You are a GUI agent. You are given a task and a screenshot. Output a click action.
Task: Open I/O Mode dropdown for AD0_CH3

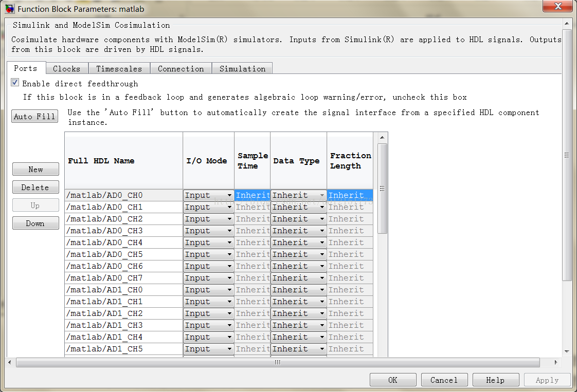click(x=208, y=231)
